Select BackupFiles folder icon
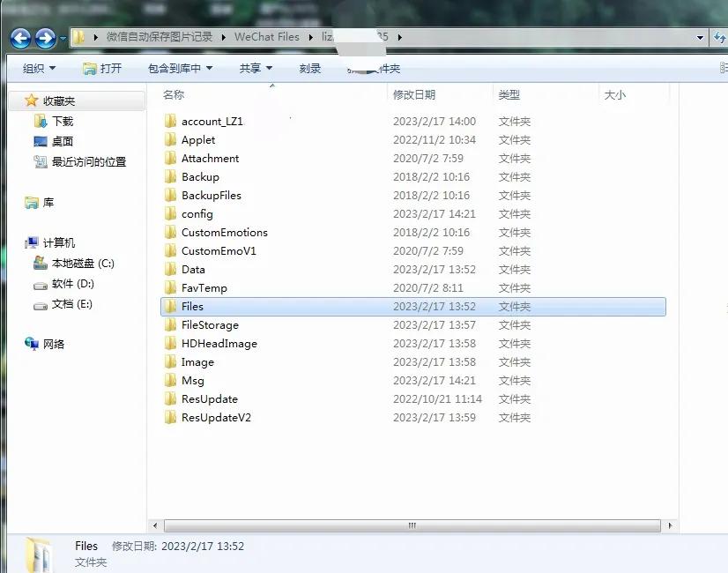The width and height of the screenshot is (728, 573). [170, 196]
